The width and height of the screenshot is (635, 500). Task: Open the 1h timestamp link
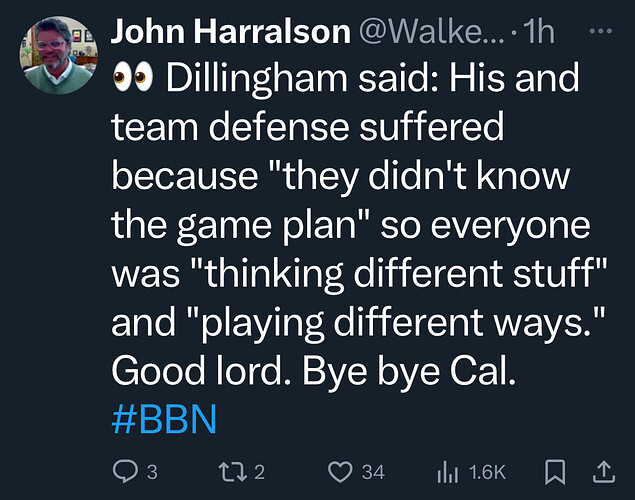click(539, 32)
